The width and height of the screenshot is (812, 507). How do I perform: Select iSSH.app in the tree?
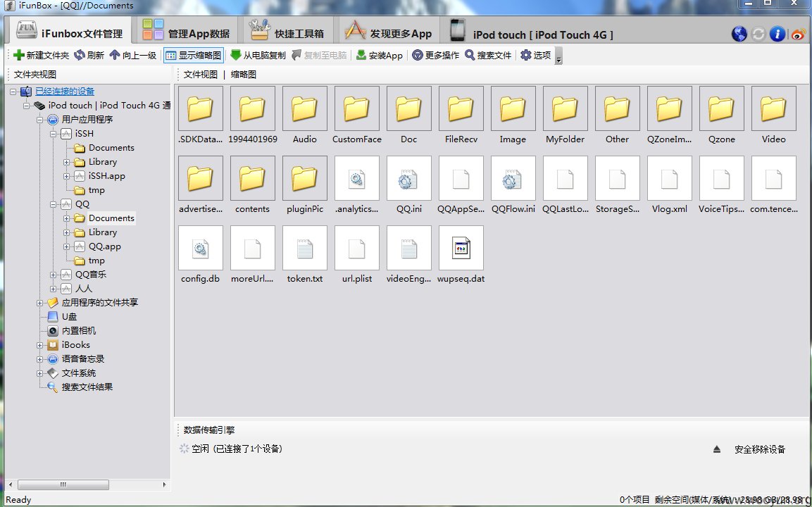[x=106, y=175]
